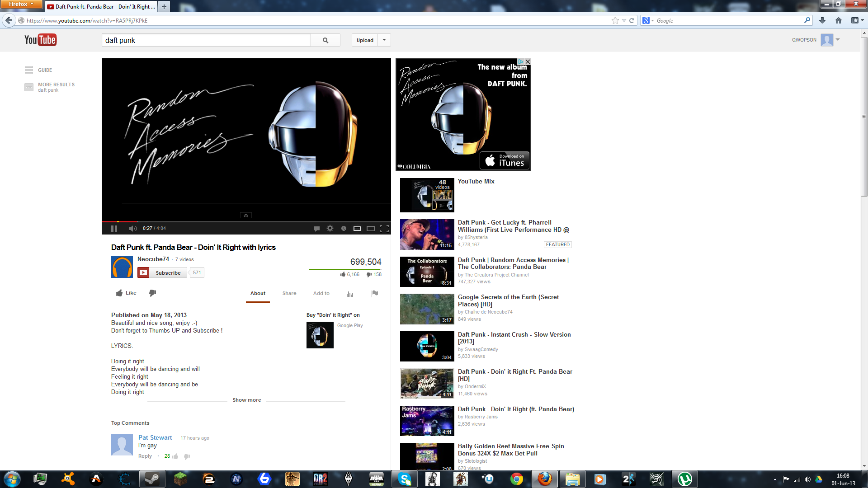Open search engine selector dropdown

click(648, 20)
